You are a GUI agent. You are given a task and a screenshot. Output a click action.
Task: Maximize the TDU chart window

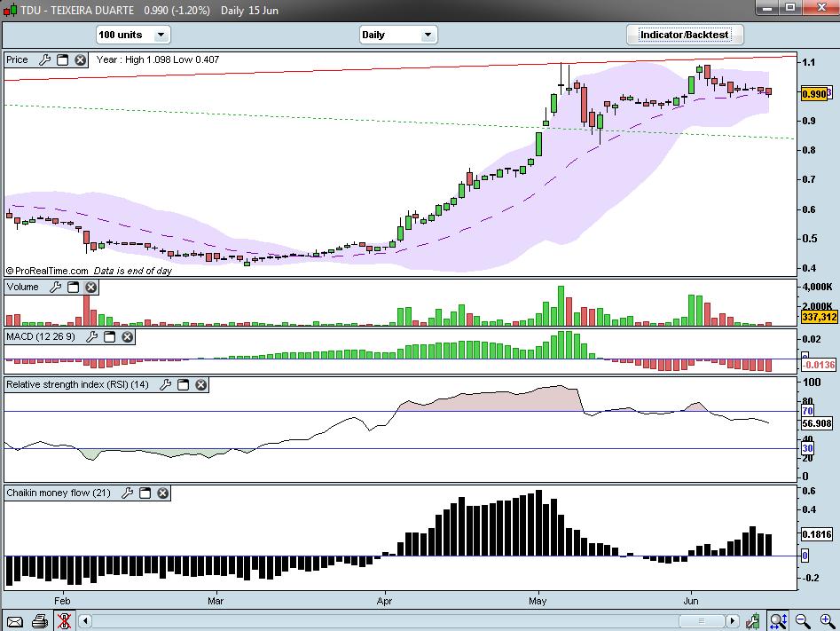click(x=789, y=7)
